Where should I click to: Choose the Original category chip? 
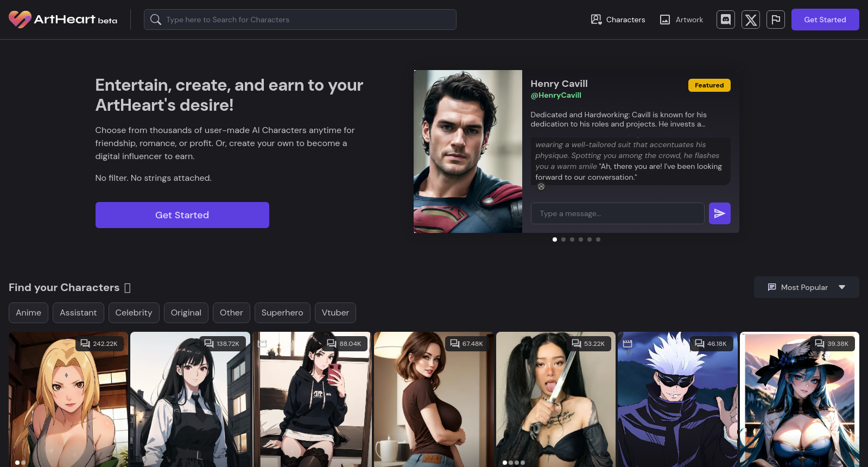(186, 313)
